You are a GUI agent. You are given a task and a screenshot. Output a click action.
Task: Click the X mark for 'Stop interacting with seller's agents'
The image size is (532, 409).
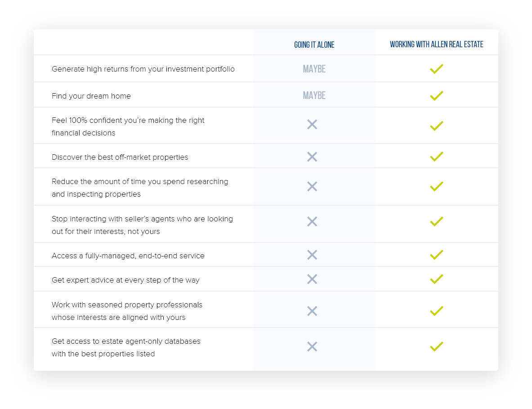[312, 222]
